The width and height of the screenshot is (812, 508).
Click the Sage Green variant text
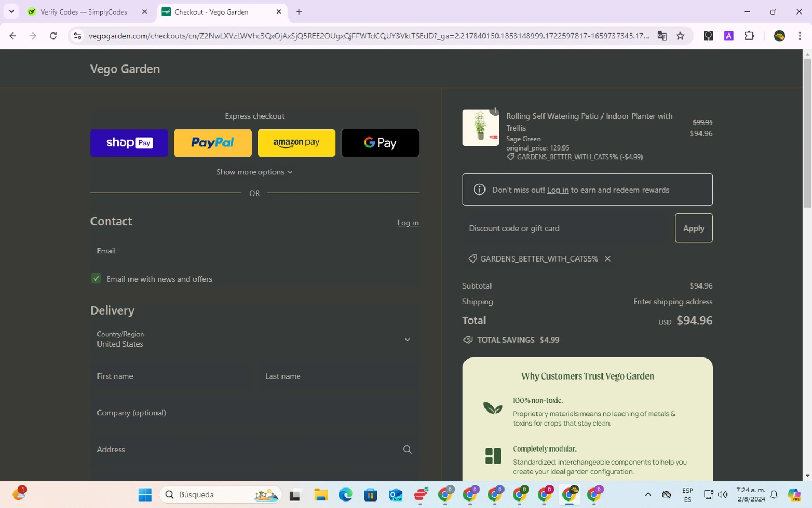[x=523, y=139]
